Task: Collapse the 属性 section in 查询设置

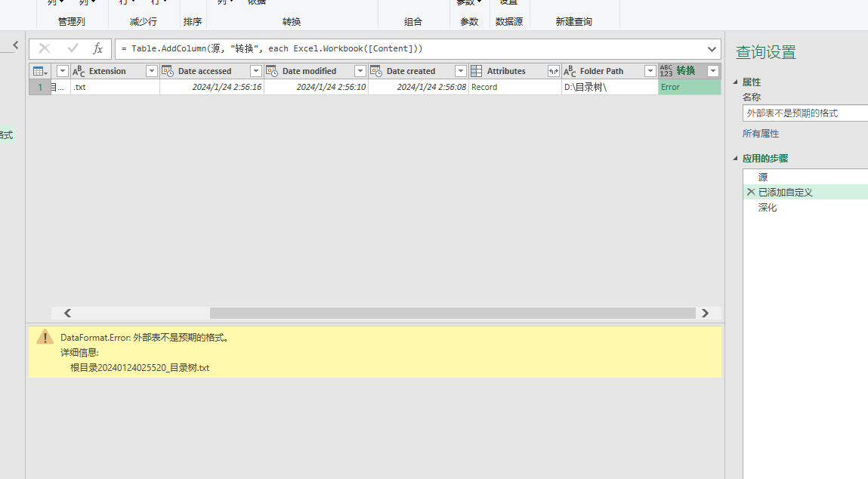Action: tap(734, 82)
